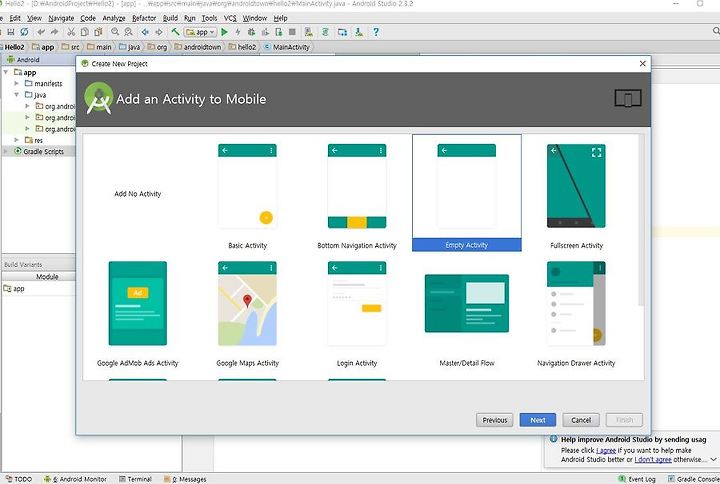Click the Replace search icon

pos(128,32)
